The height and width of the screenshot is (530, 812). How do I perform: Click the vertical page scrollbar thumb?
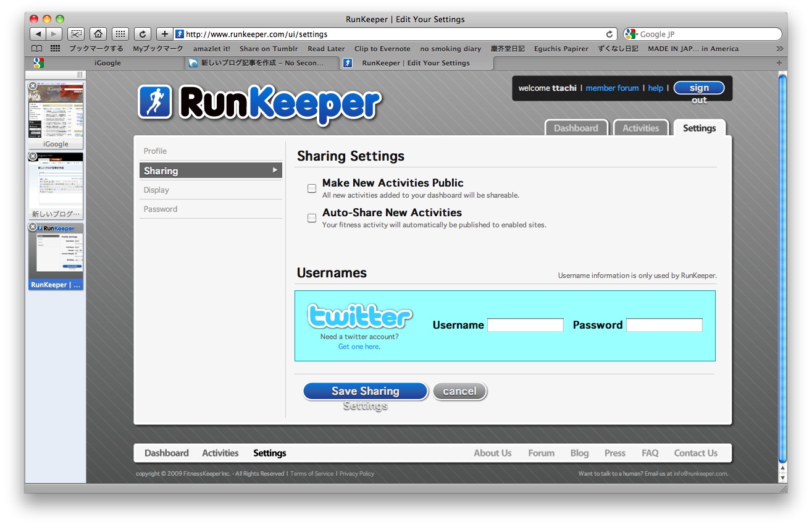tap(782, 267)
